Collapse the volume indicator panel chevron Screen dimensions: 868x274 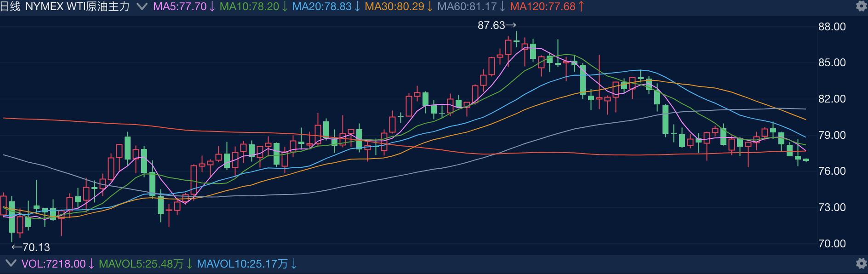10,263
